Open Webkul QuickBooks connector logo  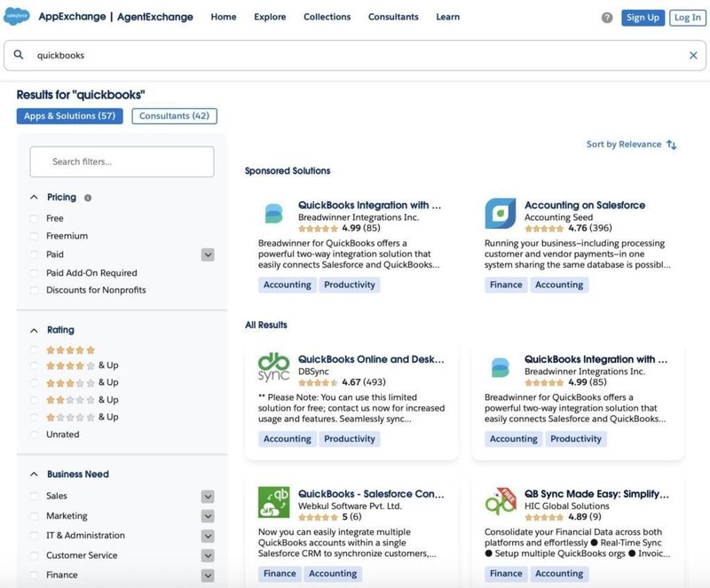point(273,502)
